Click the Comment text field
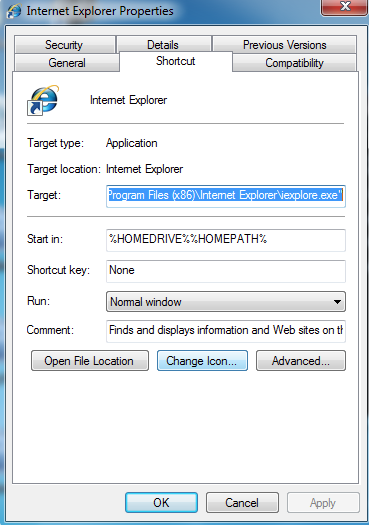The image size is (369, 525). [226, 331]
